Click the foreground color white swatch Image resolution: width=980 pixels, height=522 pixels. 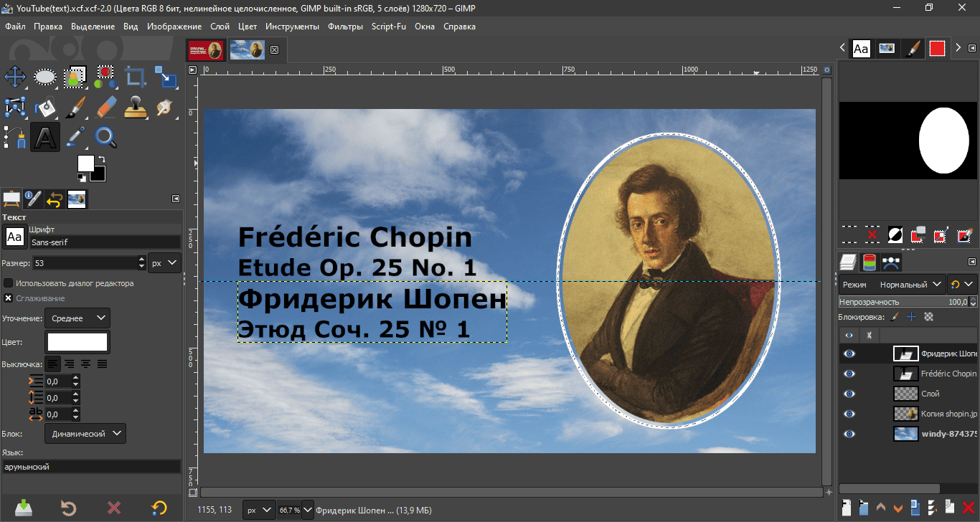click(85, 163)
